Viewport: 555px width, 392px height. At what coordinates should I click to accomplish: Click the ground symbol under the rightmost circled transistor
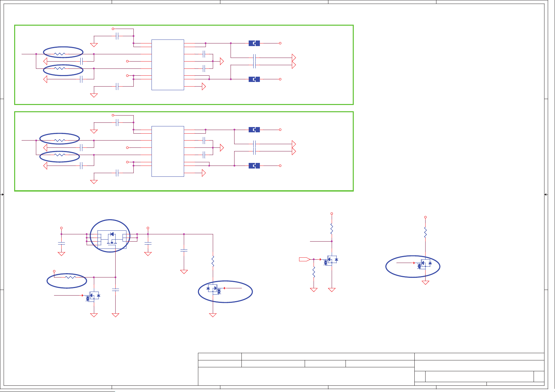click(x=426, y=283)
